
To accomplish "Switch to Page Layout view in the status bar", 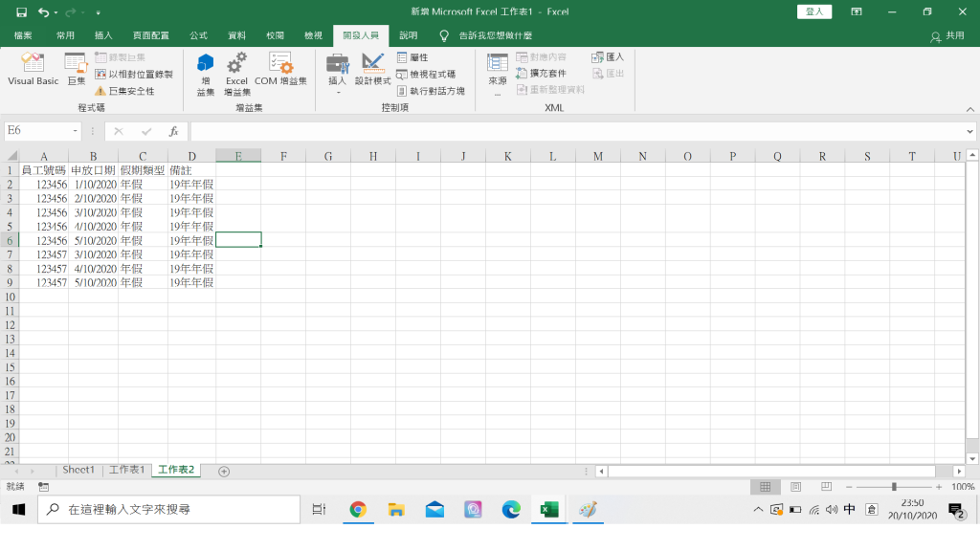I will pos(795,487).
